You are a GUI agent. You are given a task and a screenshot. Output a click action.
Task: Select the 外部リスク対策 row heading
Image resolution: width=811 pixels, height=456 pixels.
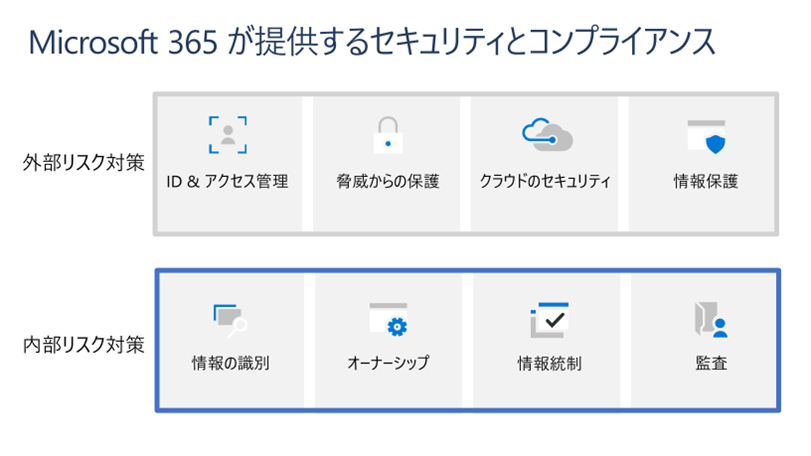coord(84,162)
